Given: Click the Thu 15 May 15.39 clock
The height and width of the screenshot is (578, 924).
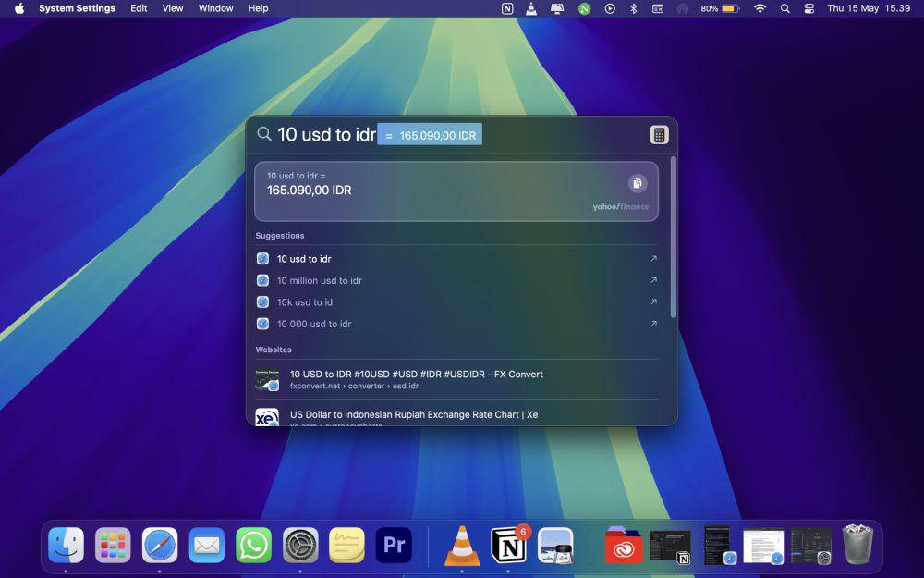Looking at the screenshot, I should (x=869, y=8).
